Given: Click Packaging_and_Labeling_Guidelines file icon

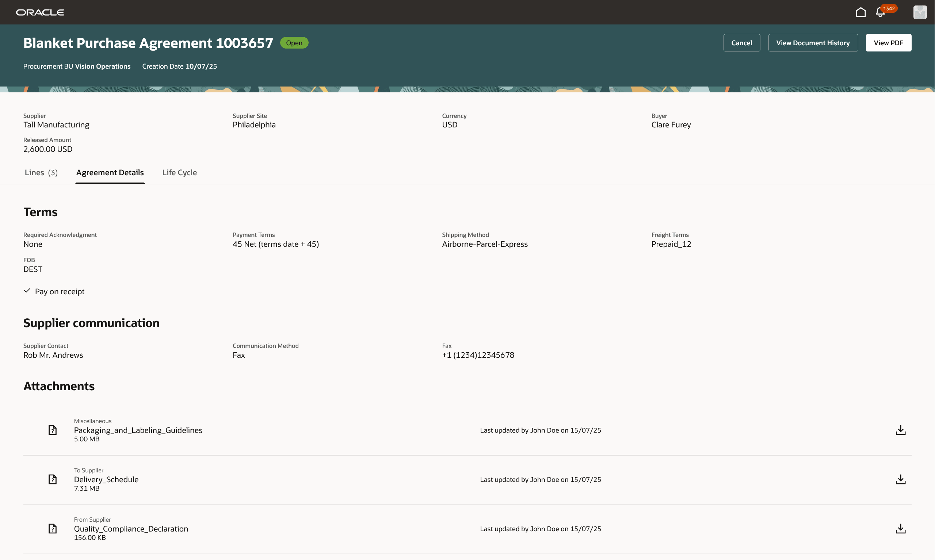Looking at the screenshot, I should [x=53, y=430].
